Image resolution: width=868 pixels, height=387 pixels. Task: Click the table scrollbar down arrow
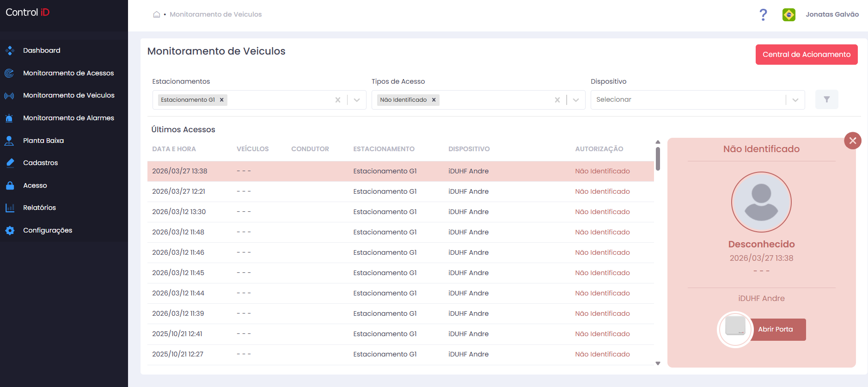(658, 363)
